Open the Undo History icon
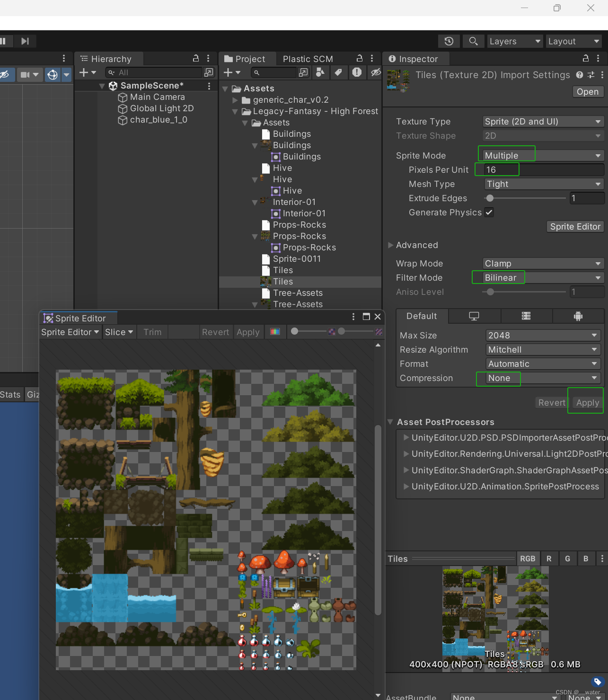Image resolution: width=608 pixels, height=700 pixels. (449, 41)
